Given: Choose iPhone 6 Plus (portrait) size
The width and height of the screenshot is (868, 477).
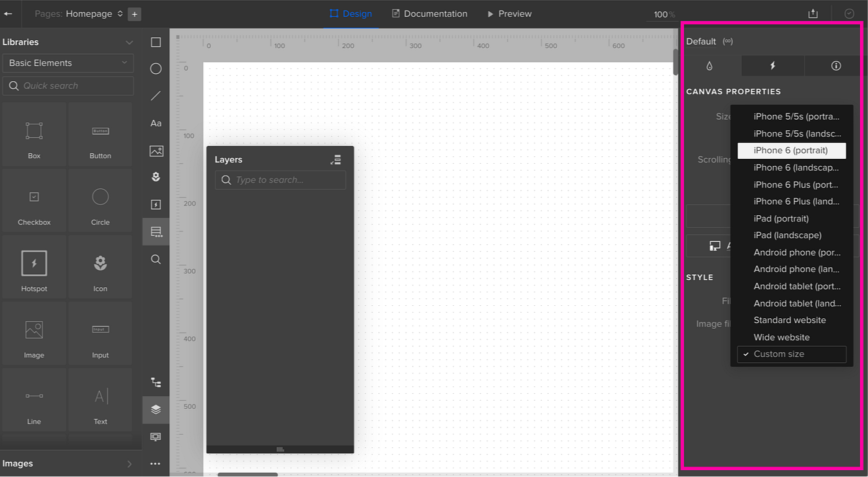Looking at the screenshot, I should [792, 184].
